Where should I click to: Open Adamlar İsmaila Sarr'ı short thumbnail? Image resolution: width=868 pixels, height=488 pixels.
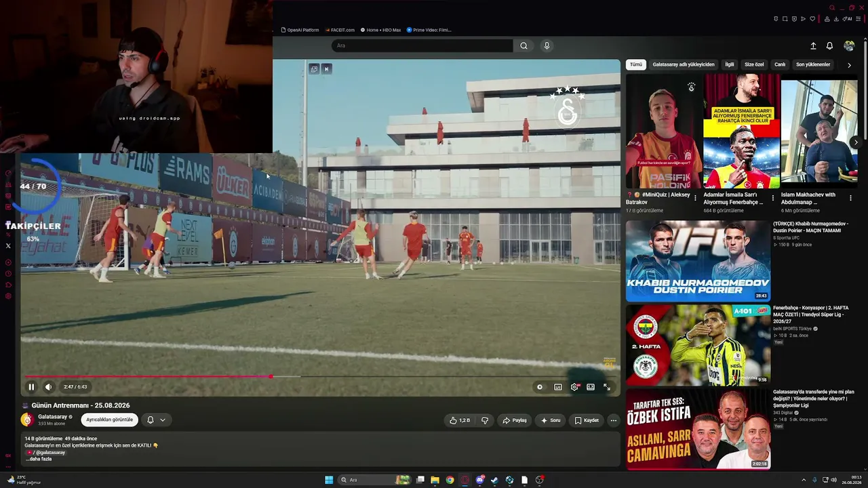(742, 131)
